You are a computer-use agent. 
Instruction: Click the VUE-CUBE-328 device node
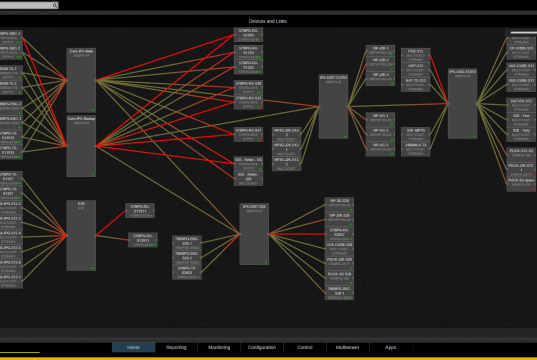(x=339, y=249)
